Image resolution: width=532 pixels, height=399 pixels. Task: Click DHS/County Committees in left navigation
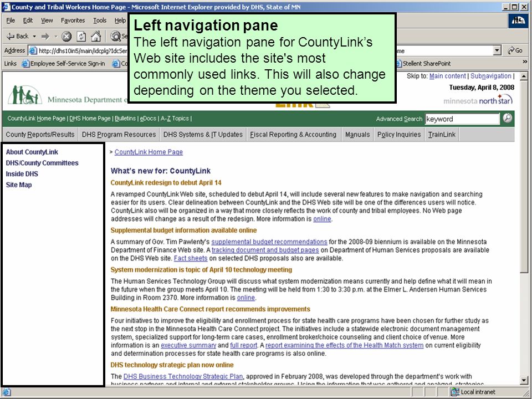coord(42,163)
